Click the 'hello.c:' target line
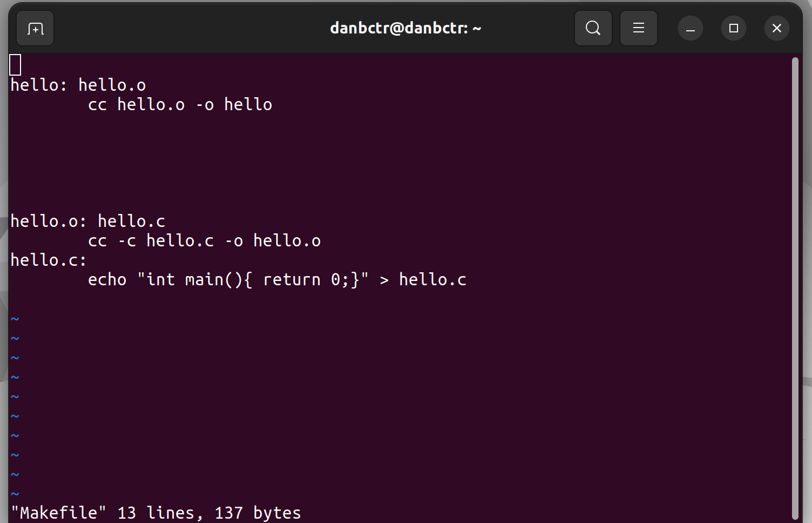Image resolution: width=812 pixels, height=523 pixels. [48, 260]
